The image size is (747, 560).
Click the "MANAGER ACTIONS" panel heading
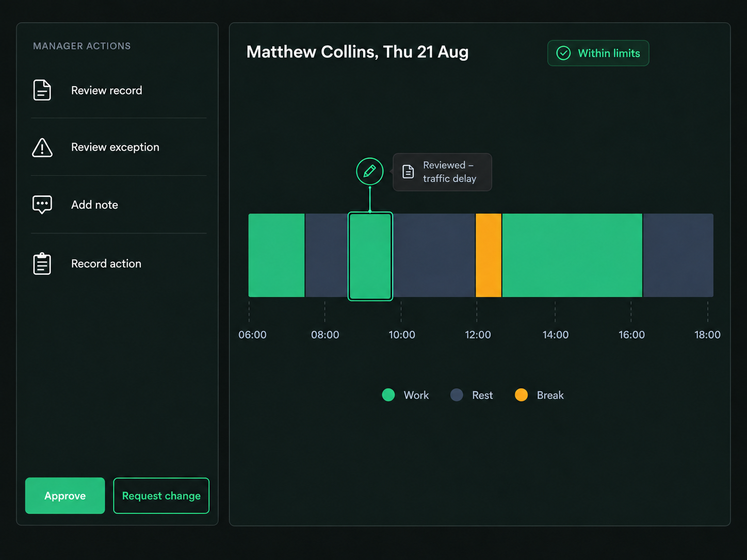pyautogui.click(x=82, y=46)
